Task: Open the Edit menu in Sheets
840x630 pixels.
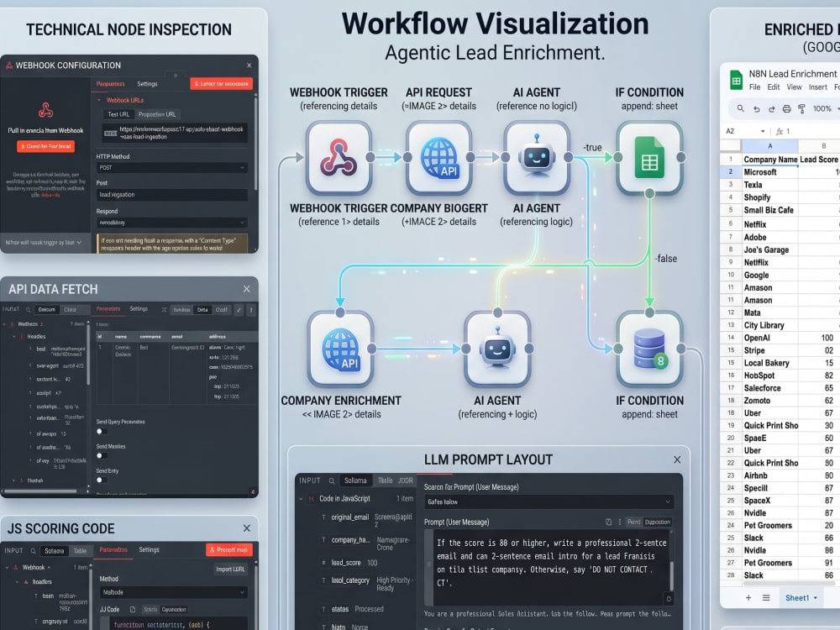Action: coord(774,87)
